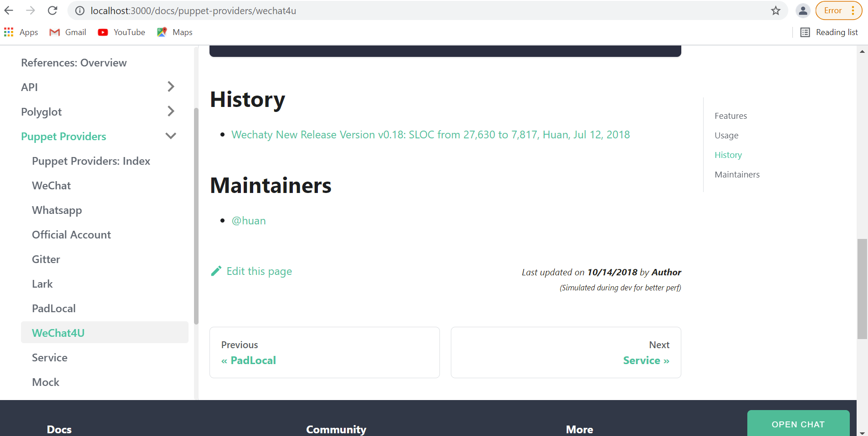This screenshot has width=868, height=436.
Task: Open the Official Account provider page
Action: tap(71, 235)
